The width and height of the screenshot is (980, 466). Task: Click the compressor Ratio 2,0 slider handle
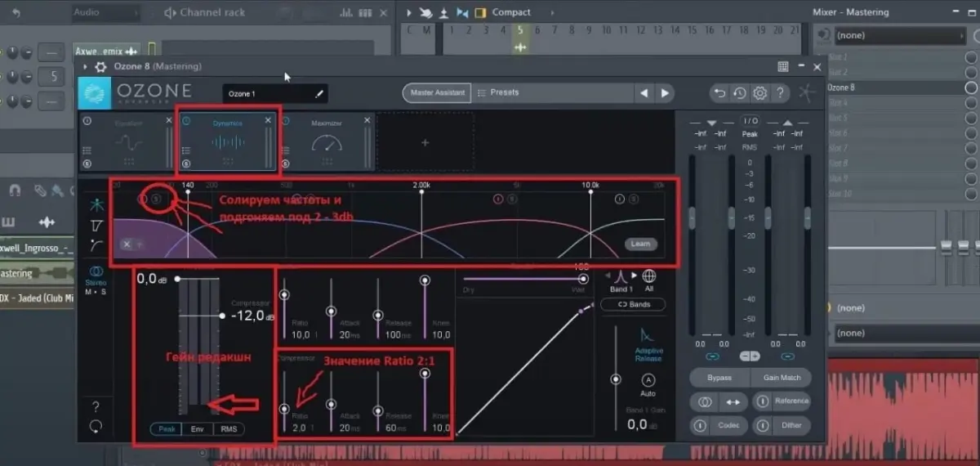pos(284,408)
